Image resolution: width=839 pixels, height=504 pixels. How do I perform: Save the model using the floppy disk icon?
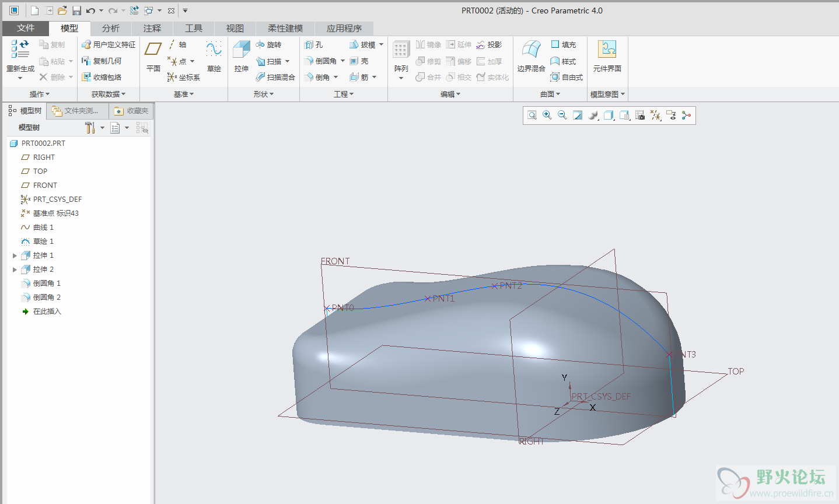(76, 10)
